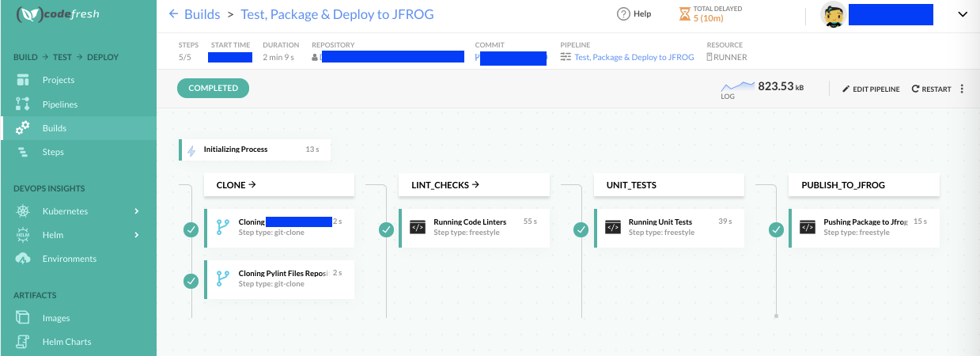Screen dimensions: 980x356
Task: Open Pushing Package to Jfrog step
Action: (864, 228)
